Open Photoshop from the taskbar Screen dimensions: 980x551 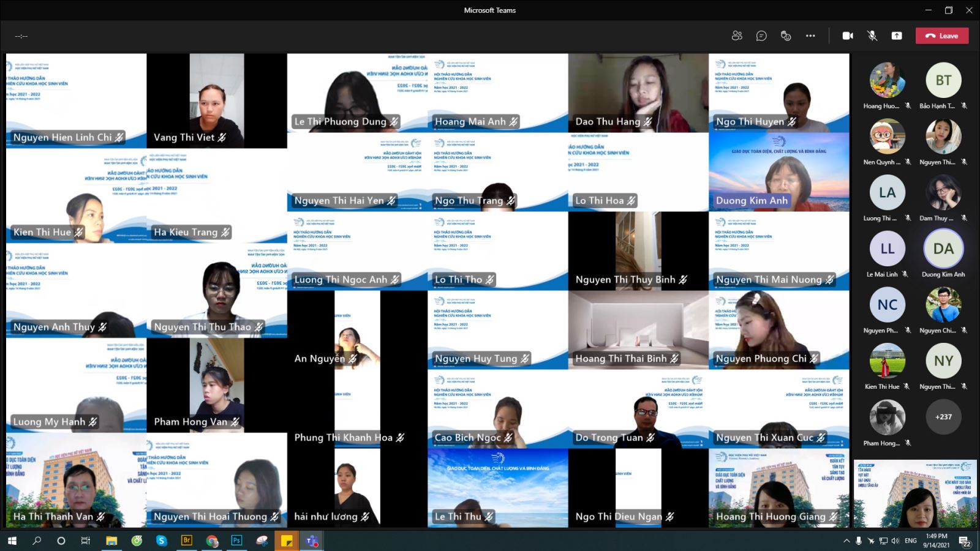pyautogui.click(x=236, y=541)
